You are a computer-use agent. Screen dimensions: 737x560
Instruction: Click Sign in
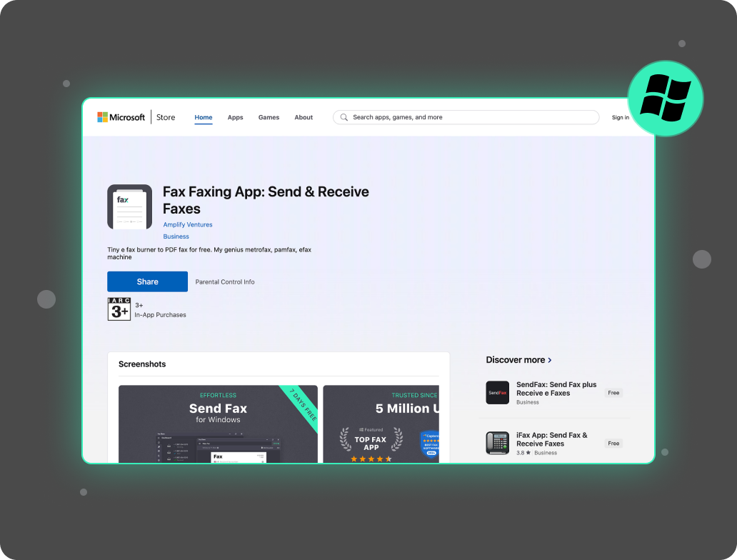[x=620, y=118]
